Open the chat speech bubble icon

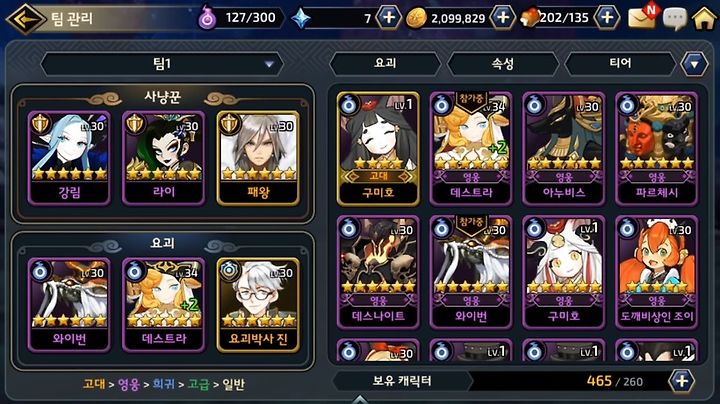point(675,19)
